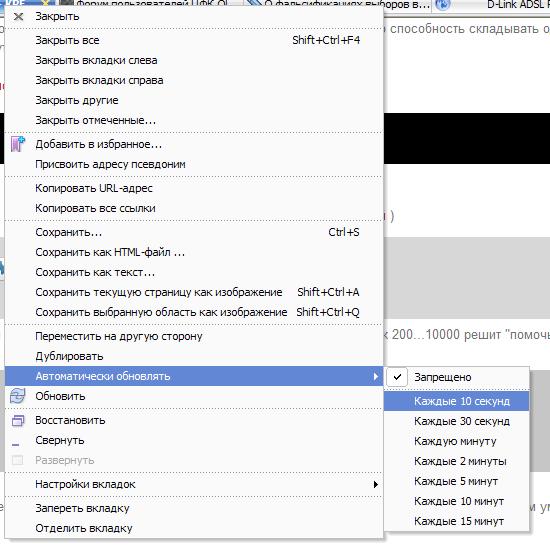Select Закрыть другие menu entry
This screenshot has width=550, height=552.
point(194,100)
